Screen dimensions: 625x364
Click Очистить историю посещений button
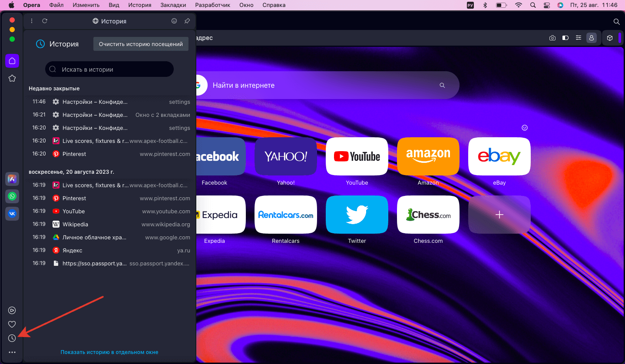point(141,44)
